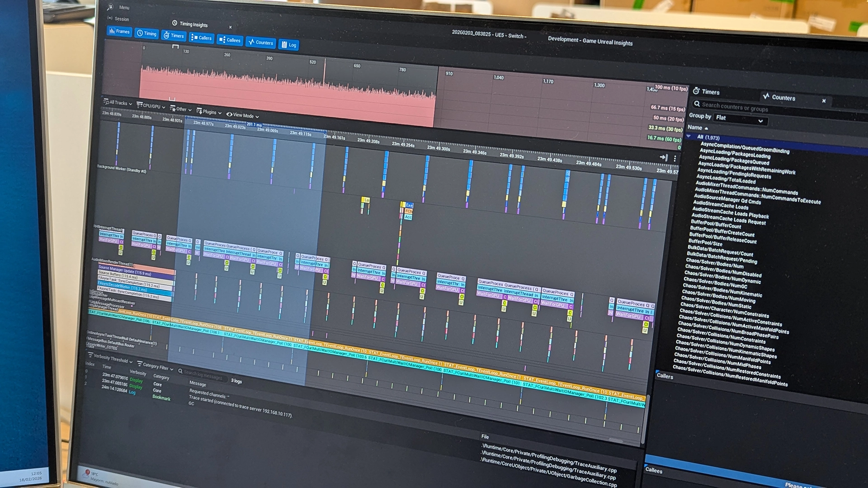Click the Callers tree icon button

click(x=194, y=38)
